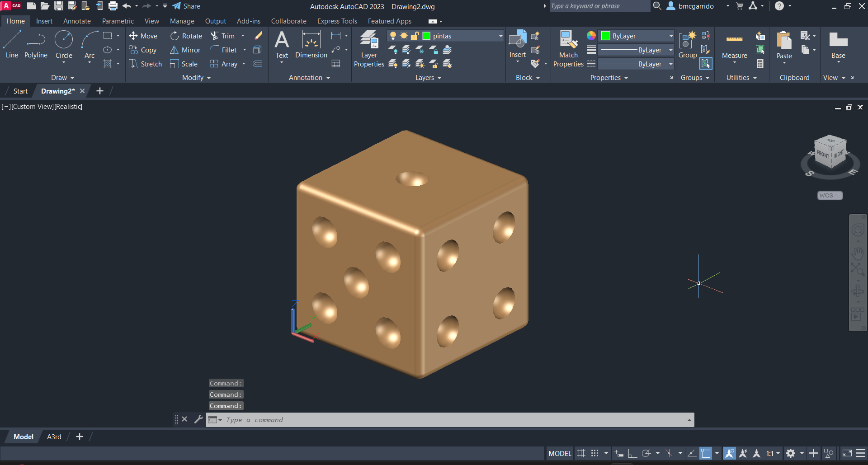Add a new drawing tab
868x465 pixels.
click(x=100, y=91)
